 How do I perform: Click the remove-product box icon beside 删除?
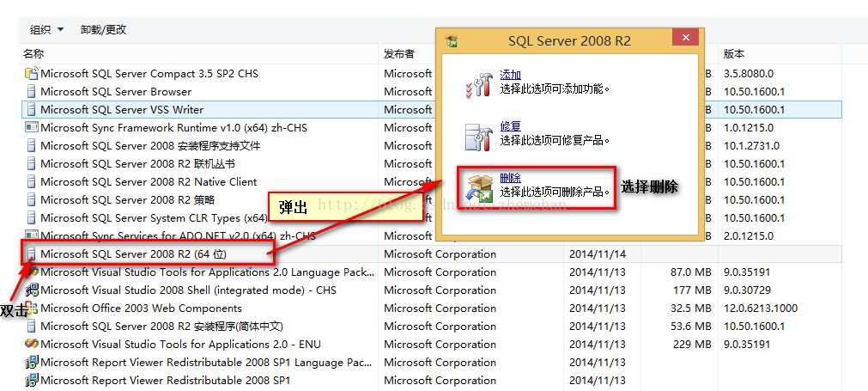(x=478, y=188)
